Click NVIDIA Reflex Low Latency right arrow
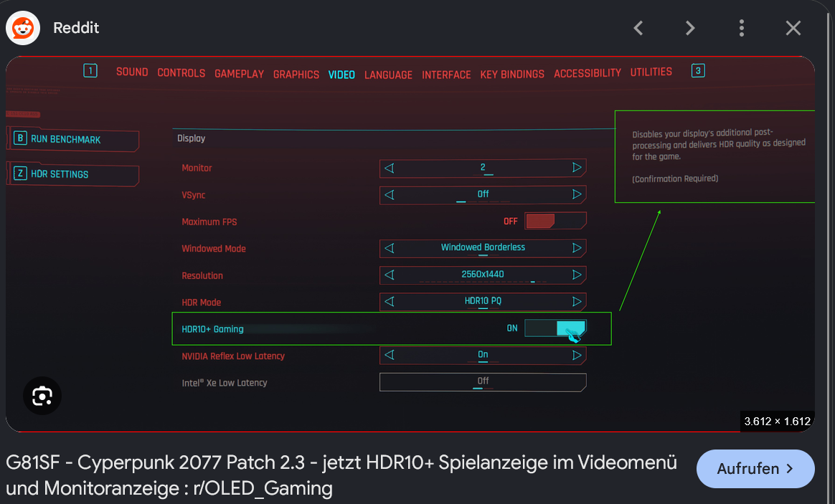 coord(576,355)
